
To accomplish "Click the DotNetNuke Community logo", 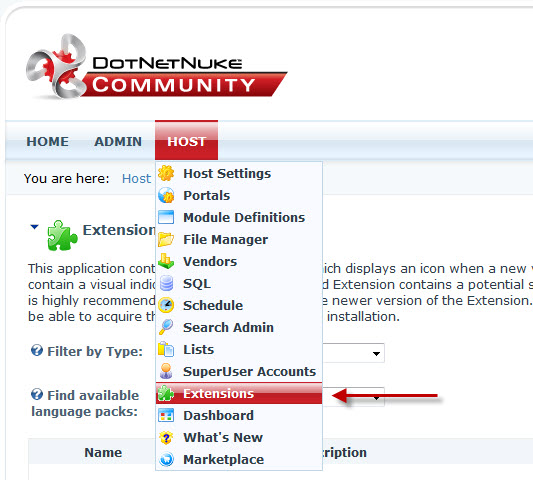I will click(157, 66).
